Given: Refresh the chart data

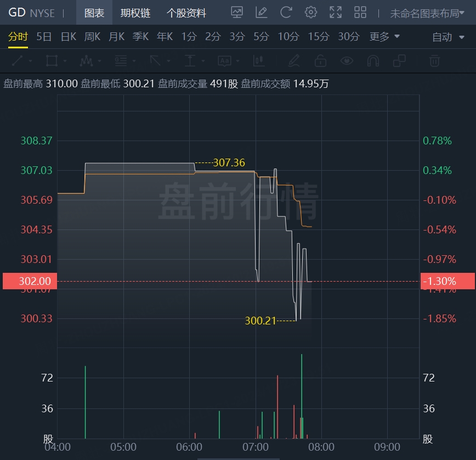Looking at the screenshot, I should click(286, 13).
